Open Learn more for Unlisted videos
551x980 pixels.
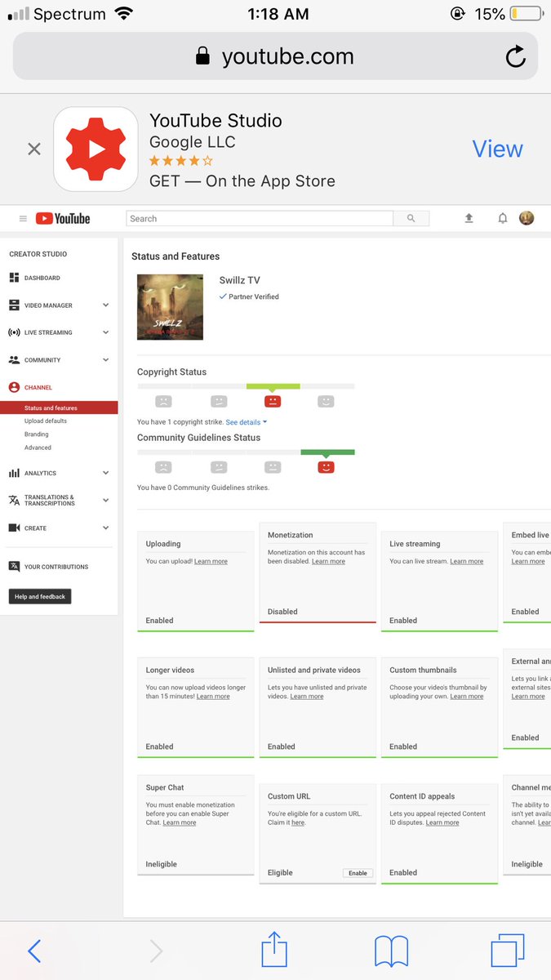[x=307, y=697]
